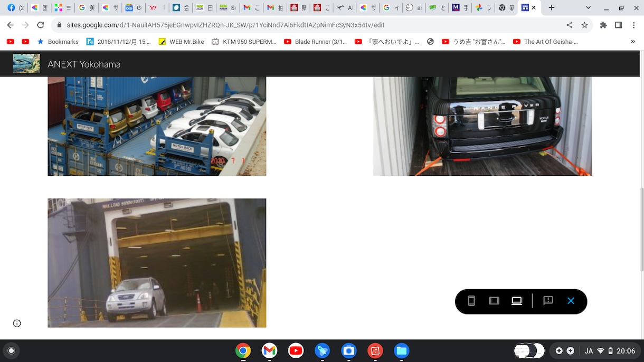Screen dimensions: 644x362
Task: Switch to the Facebook tab
Action: click(15, 8)
